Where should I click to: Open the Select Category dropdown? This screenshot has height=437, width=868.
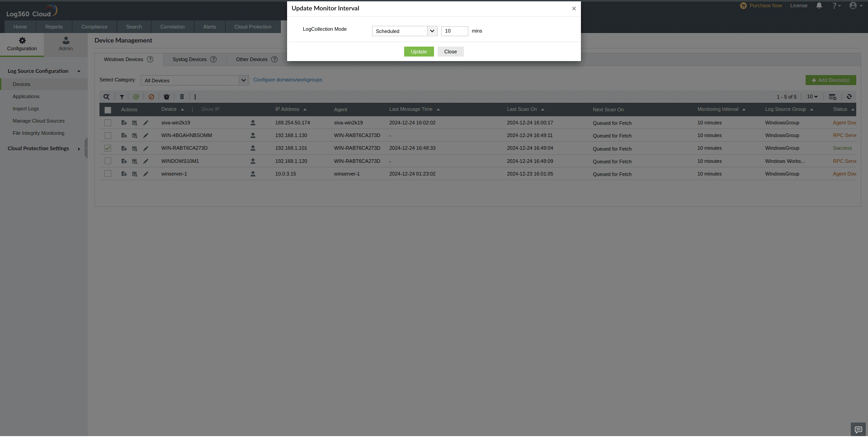click(x=195, y=81)
